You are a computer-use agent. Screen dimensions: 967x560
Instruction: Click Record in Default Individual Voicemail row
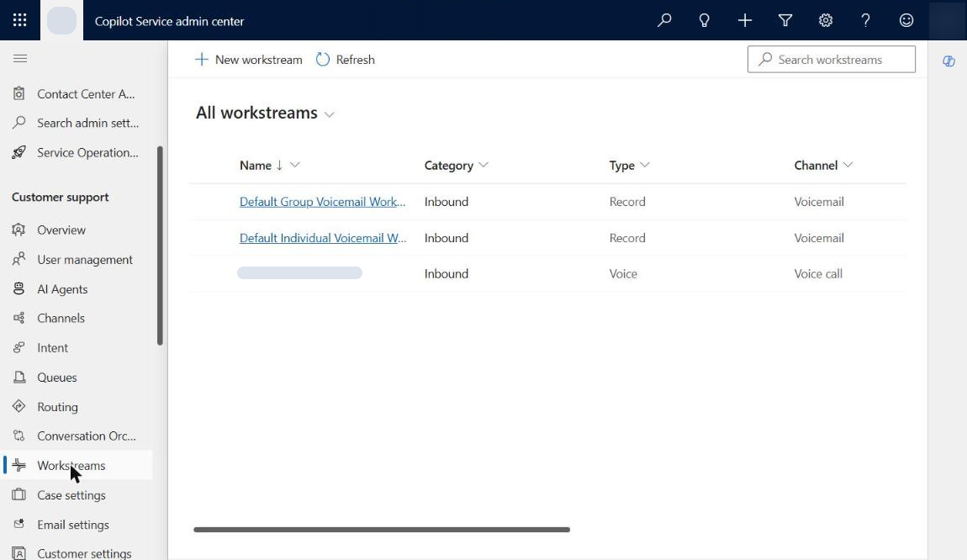627,238
